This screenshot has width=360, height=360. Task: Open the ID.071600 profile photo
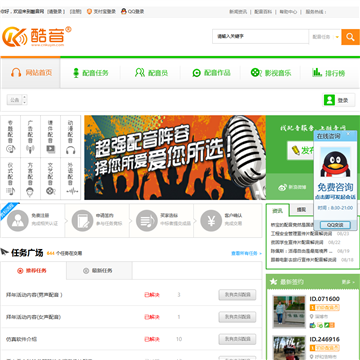coord(289,312)
